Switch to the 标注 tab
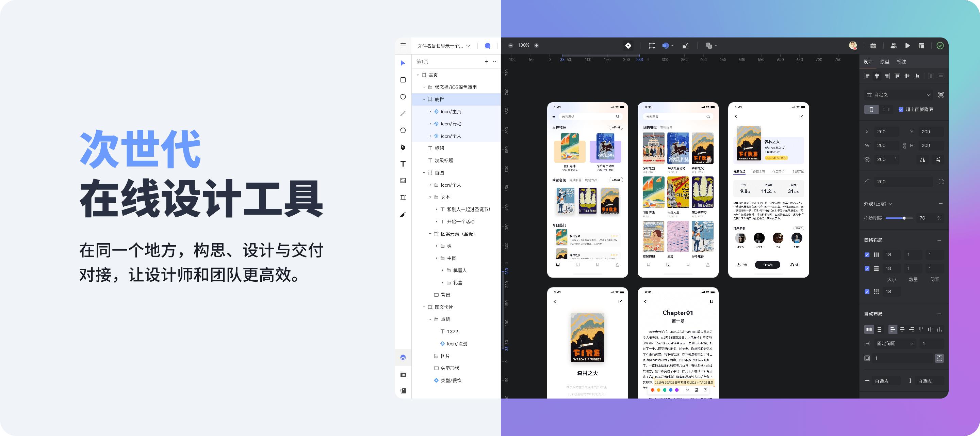This screenshot has height=436, width=980. pos(901,62)
